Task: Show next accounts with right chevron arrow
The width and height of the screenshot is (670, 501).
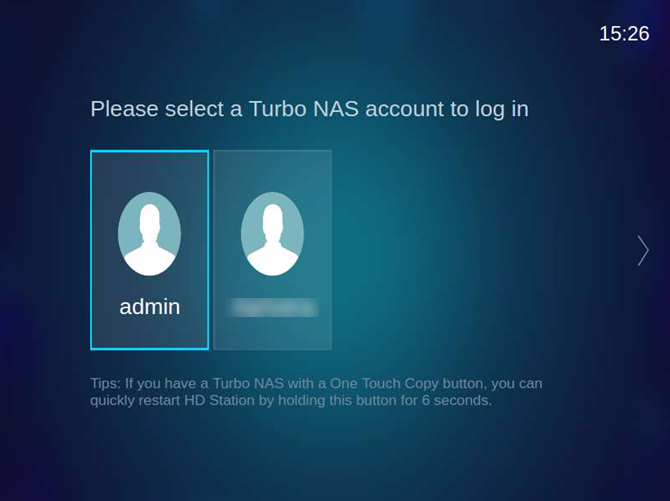Action: point(643,250)
